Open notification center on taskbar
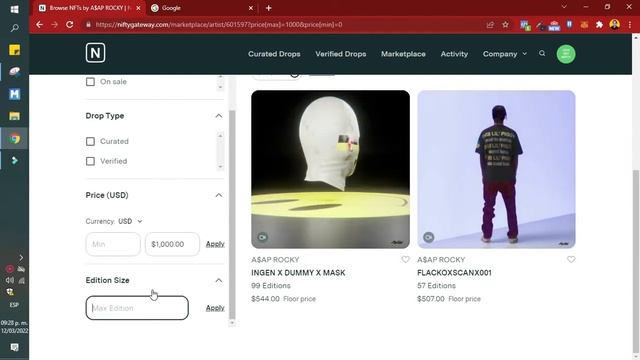 pyautogui.click(x=15, y=347)
